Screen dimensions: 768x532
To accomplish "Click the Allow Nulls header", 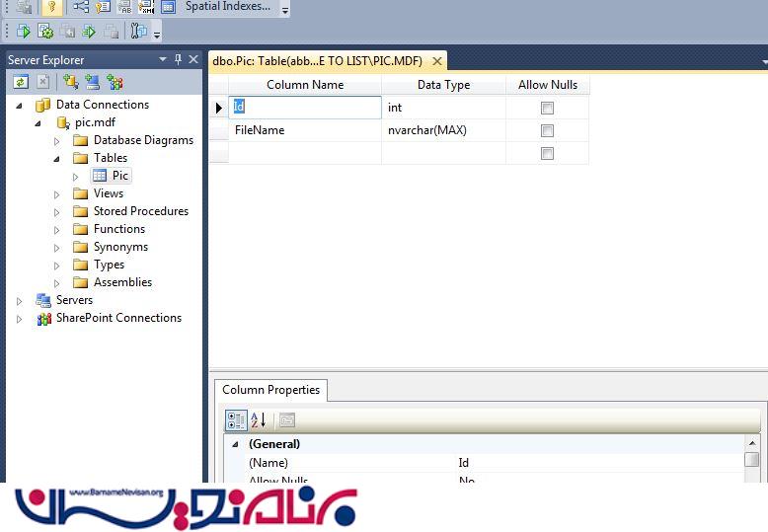I will point(548,85).
